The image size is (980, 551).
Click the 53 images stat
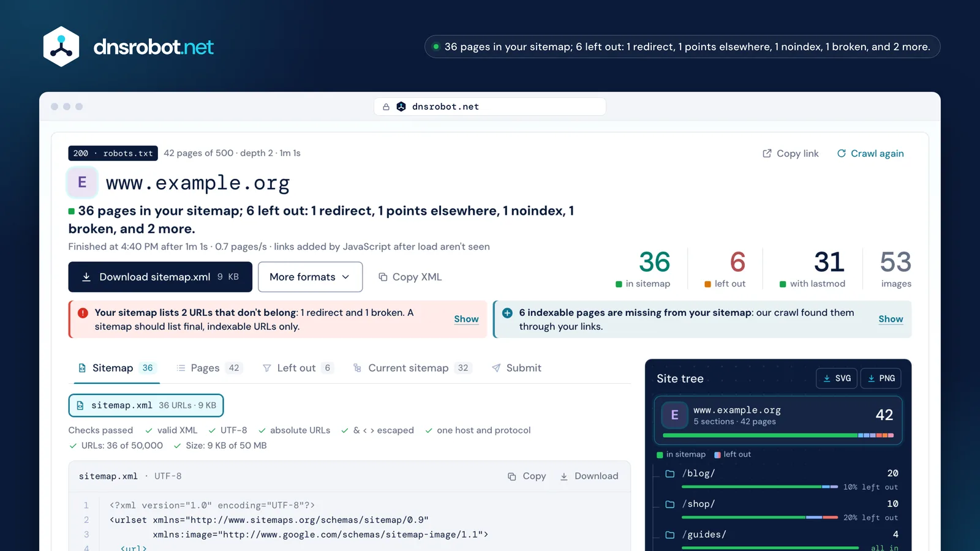tap(895, 269)
